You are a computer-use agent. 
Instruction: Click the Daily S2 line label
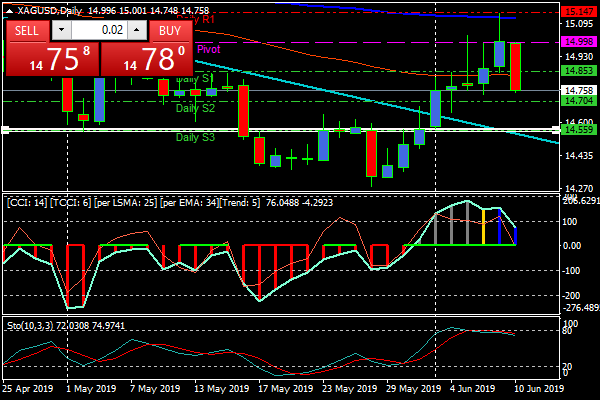[194, 107]
